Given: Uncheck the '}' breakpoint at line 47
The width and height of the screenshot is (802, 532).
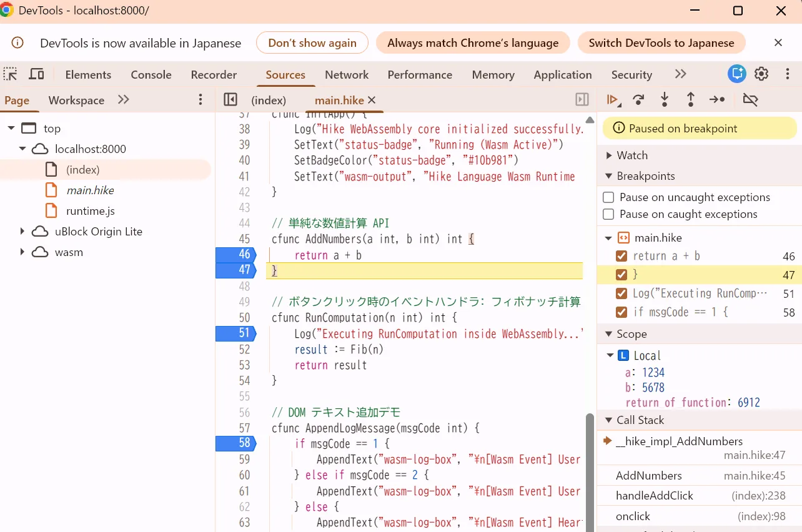Looking at the screenshot, I should [621, 275].
